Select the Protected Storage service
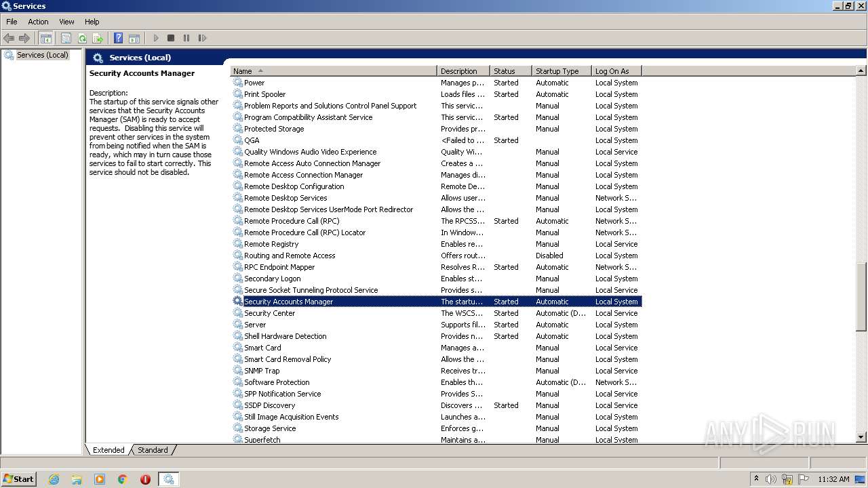 pyautogui.click(x=436, y=129)
